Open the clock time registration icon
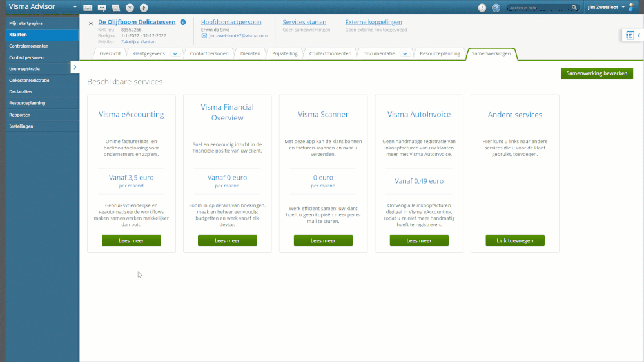This screenshot has width=644, height=362. (130, 7)
